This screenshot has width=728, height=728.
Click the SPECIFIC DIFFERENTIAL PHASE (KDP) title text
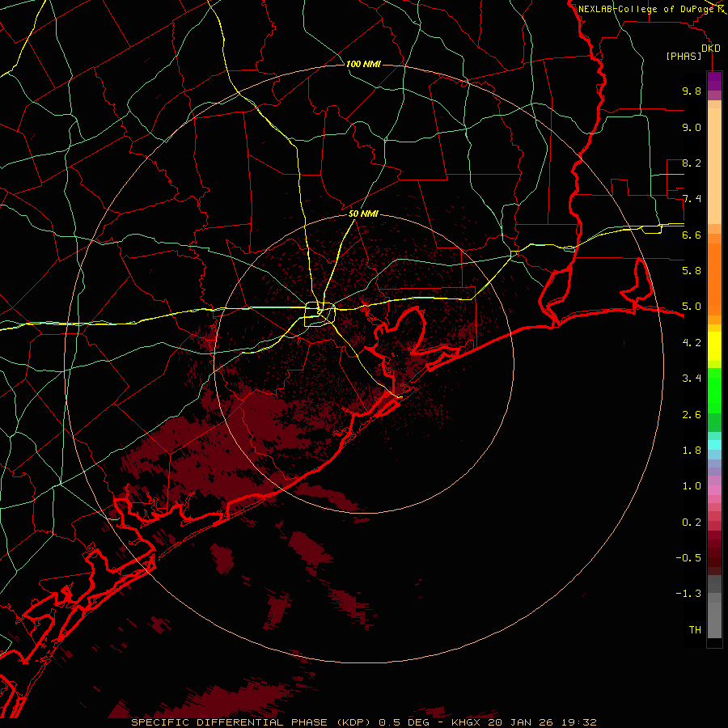click(252, 722)
